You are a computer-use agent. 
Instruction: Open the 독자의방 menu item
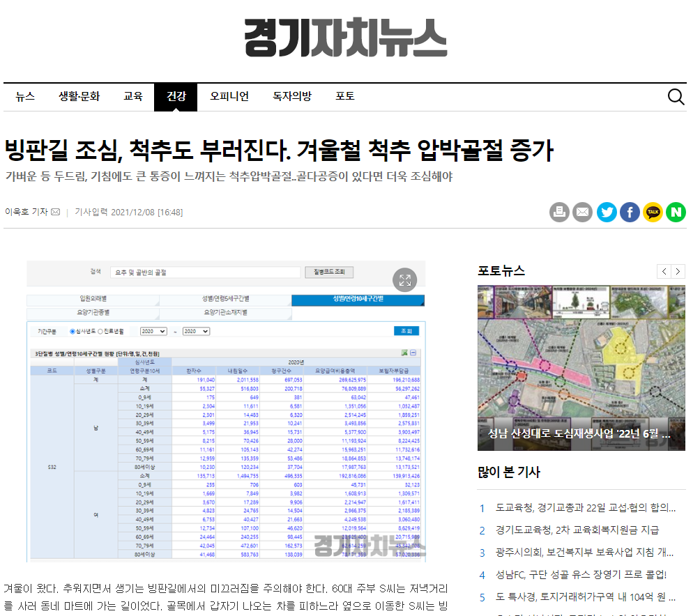pyautogui.click(x=292, y=96)
